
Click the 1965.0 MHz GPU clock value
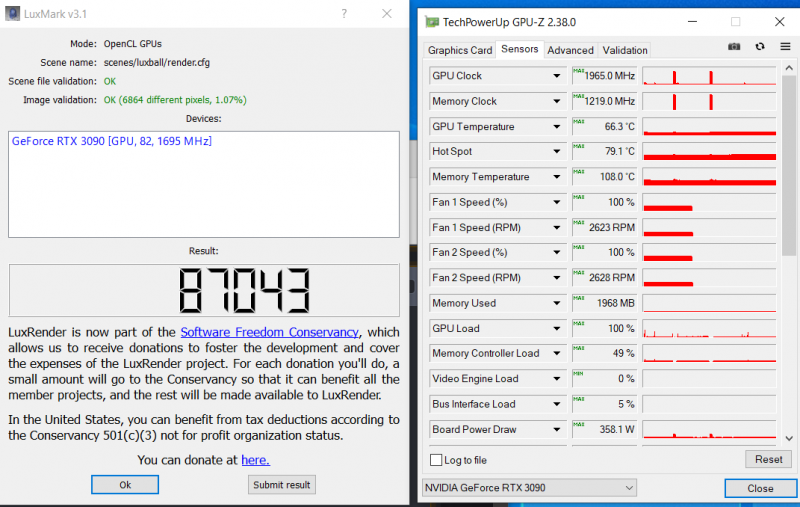click(x=610, y=76)
